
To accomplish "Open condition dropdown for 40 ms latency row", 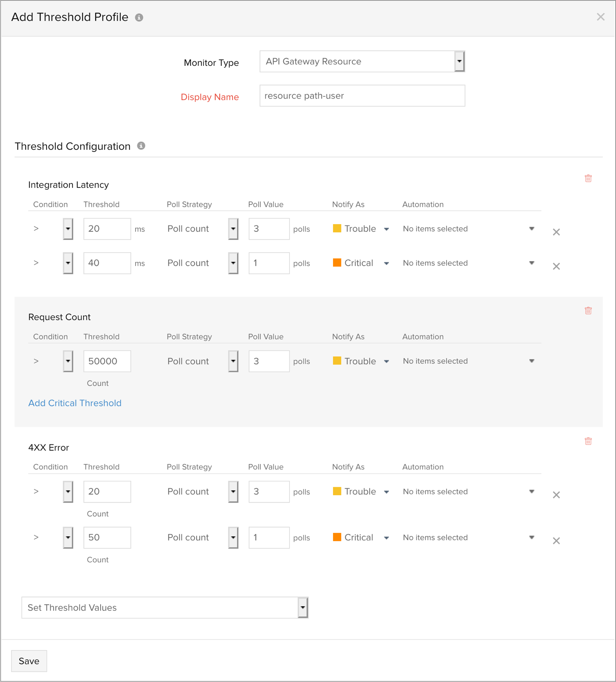I will pyautogui.click(x=68, y=263).
